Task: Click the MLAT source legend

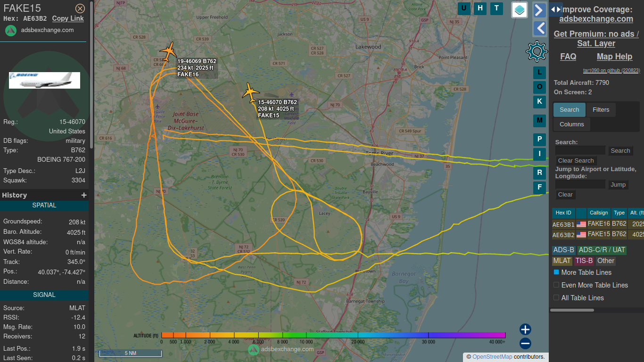Action: click(x=562, y=261)
